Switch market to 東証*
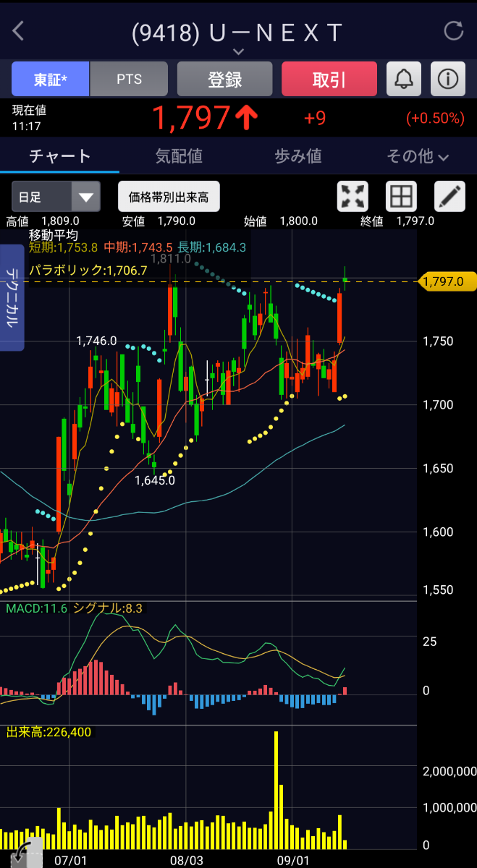This screenshot has width=477, height=868. pos(51,79)
